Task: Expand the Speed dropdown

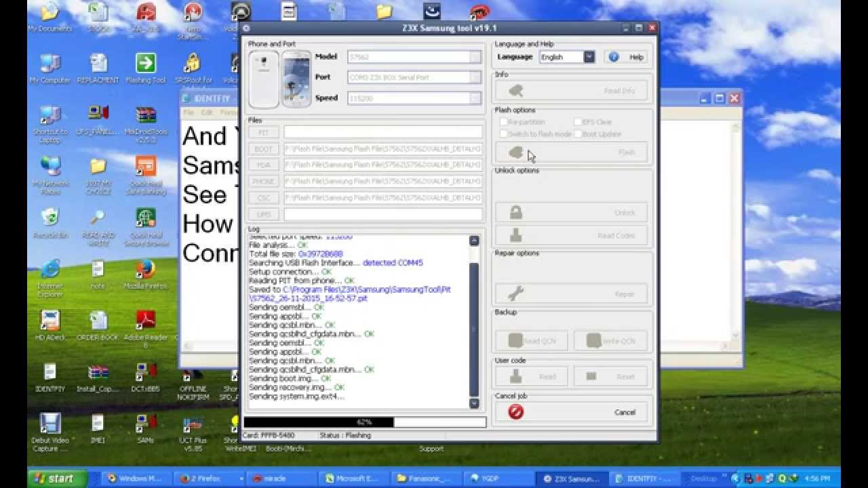Action: pos(475,98)
